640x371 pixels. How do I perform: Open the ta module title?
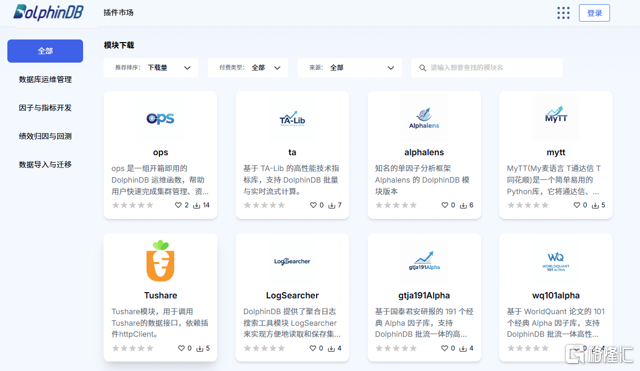tap(292, 152)
